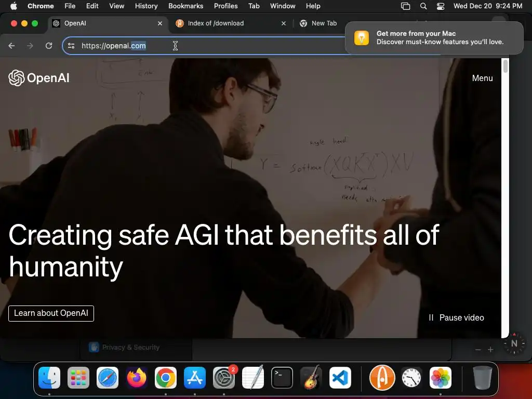Open the Window menu

[x=283, y=6]
